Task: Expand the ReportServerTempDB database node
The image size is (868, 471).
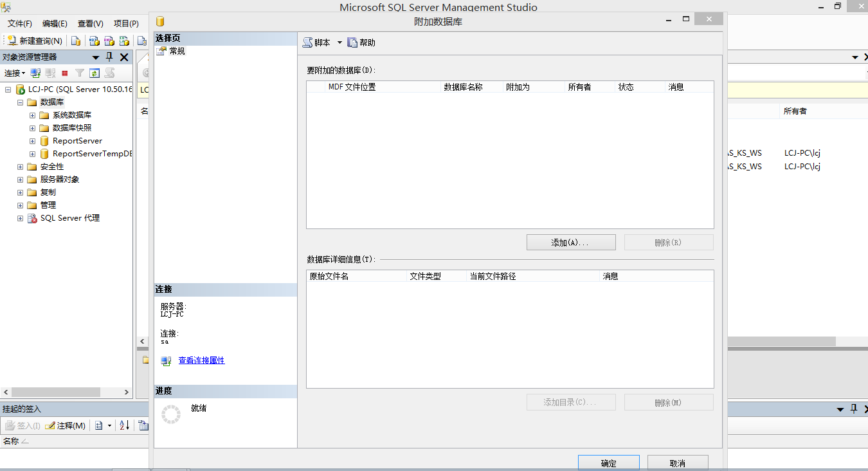Action: click(x=32, y=154)
